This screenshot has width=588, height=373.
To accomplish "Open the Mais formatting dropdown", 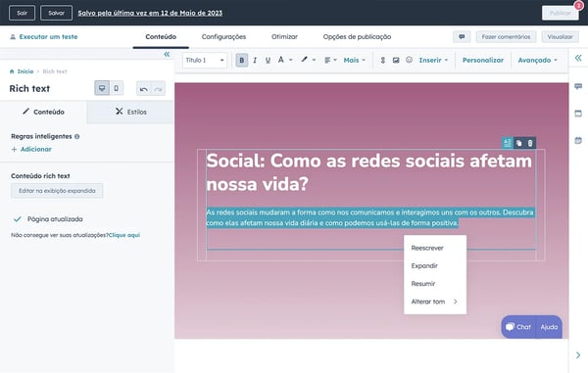I will pyautogui.click(x=355, y=60).
